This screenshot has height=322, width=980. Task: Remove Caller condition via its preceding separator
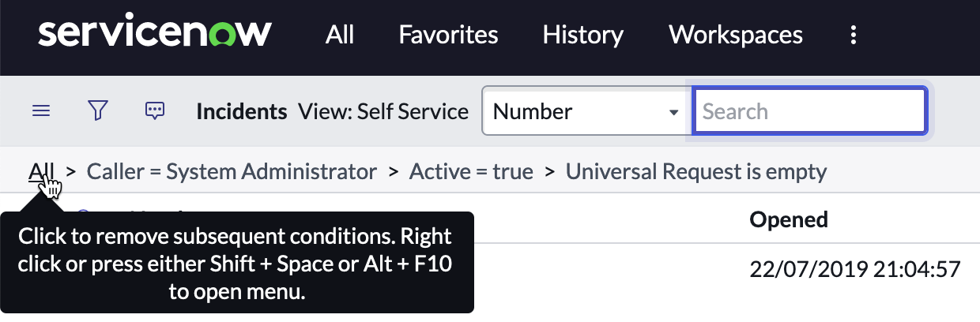point(71,171)
